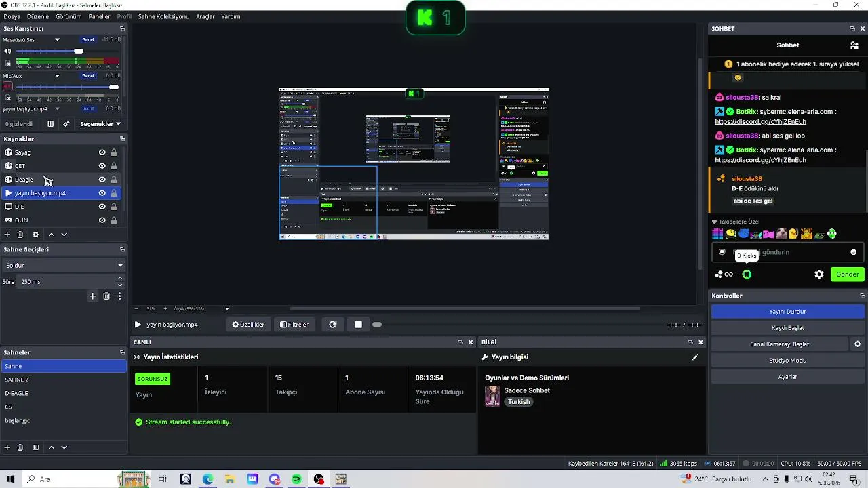Screen dimensions: 868x488
Task: Open the Araçlar menu
Action: pos(205,16)
